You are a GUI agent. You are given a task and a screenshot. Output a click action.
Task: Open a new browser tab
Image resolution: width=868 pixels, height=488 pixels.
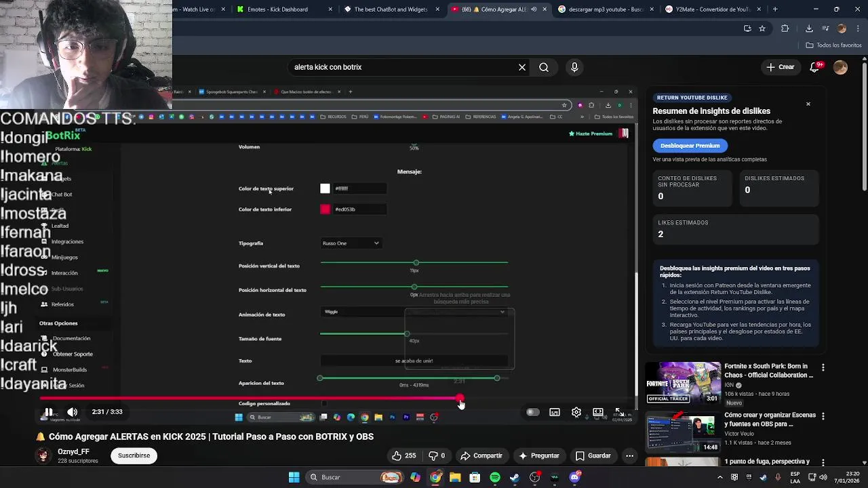click(775, 9)
